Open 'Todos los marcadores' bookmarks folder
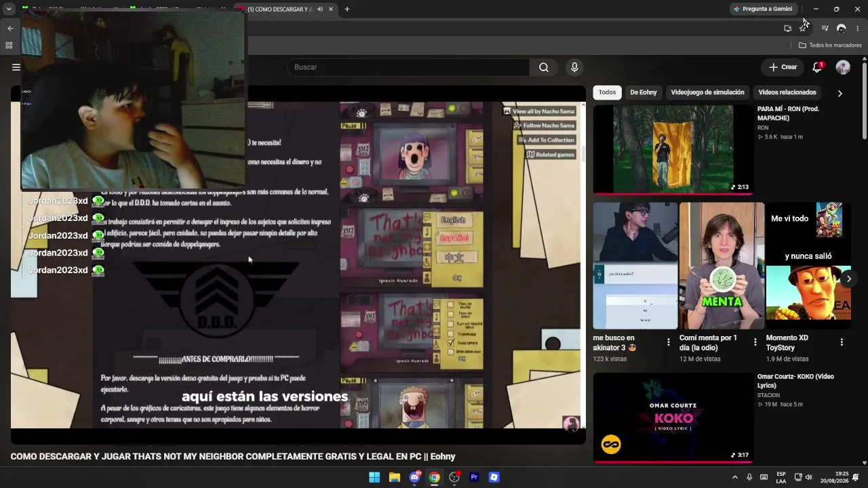 point(830,45)
